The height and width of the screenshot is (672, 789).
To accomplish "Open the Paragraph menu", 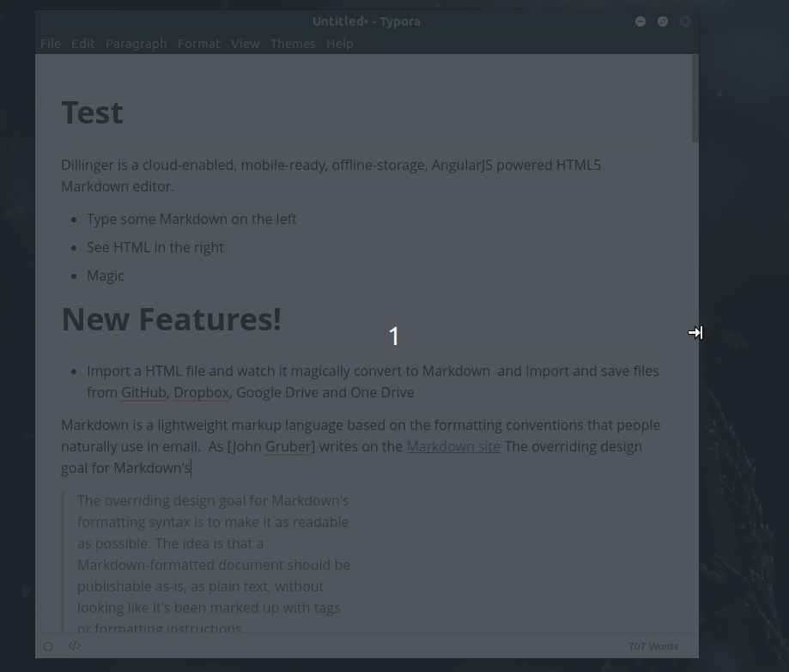I will (136, 43).
